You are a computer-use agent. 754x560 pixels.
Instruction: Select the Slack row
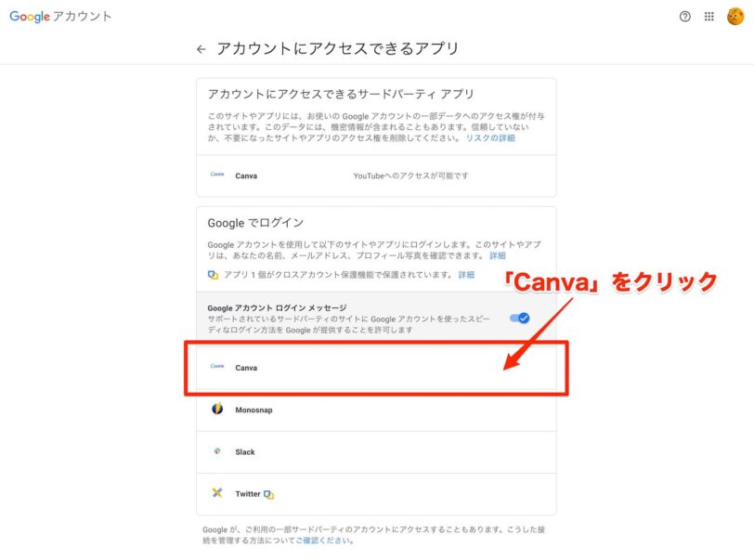[x=376, y=452]
